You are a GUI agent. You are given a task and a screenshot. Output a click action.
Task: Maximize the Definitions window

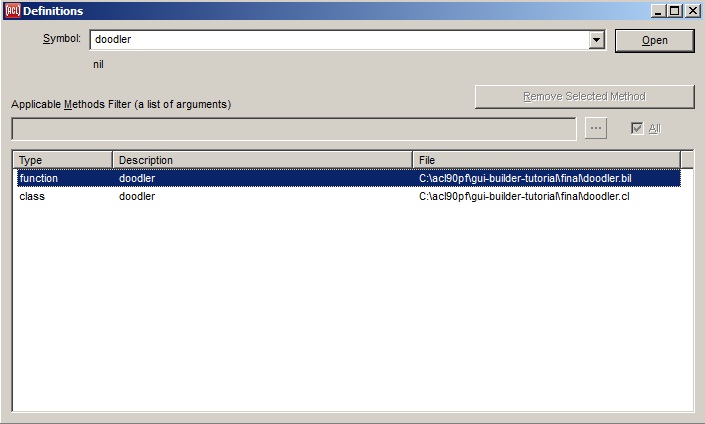(674, 11)
